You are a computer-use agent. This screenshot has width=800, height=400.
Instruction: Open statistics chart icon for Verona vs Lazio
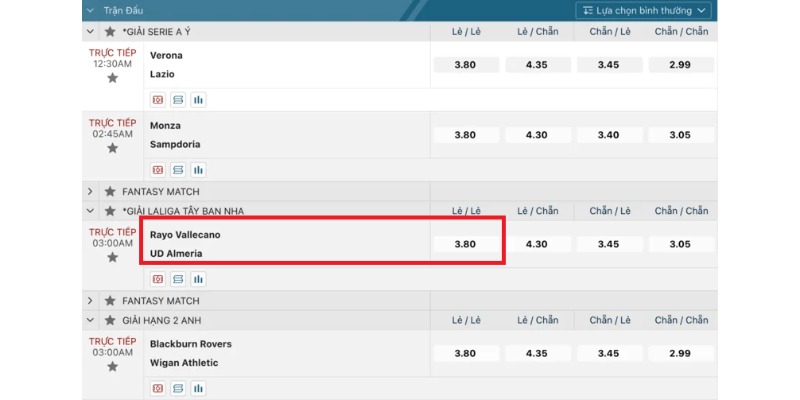tap(198, 100)
